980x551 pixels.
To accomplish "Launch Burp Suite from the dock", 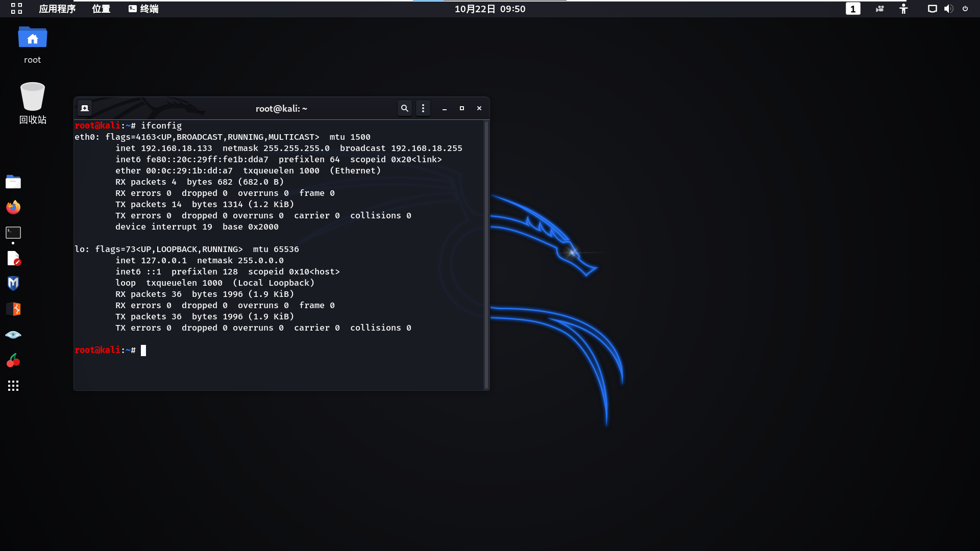I will click(13, 309).
